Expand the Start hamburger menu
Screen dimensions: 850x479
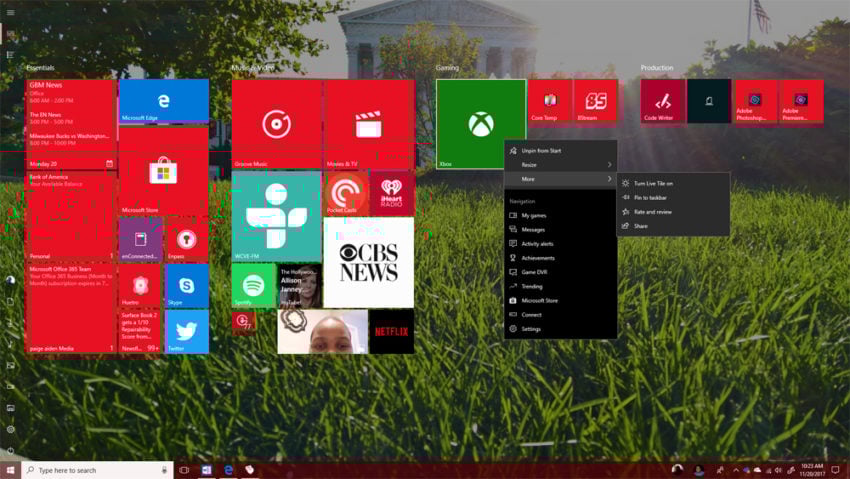click(10, 12)
